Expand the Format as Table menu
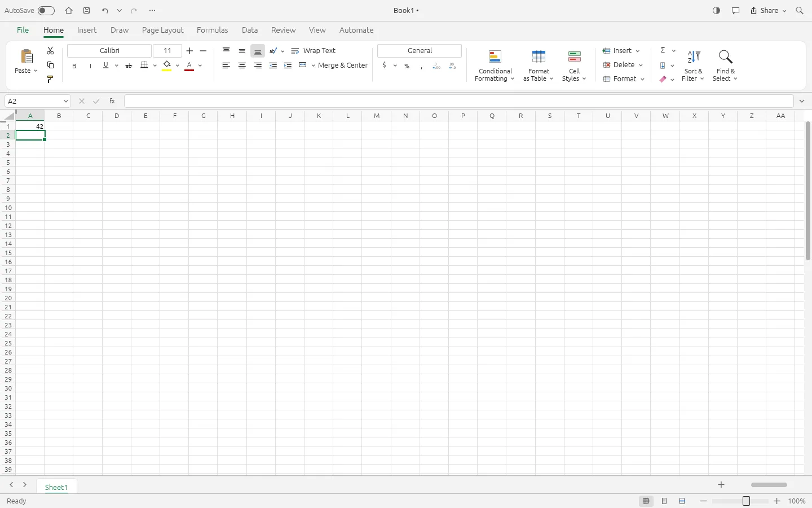Viewport: 812px width, 508px height. pyautogui.click(x=539, y=66)
